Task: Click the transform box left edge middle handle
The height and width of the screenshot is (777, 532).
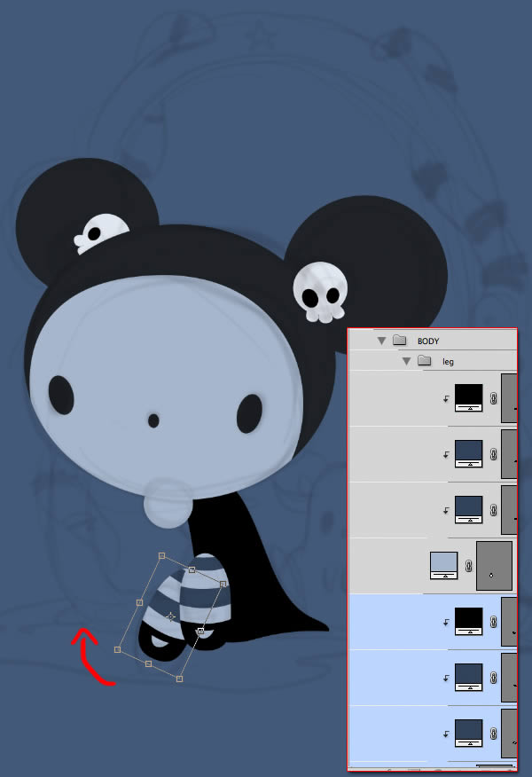Action: pyautogui.click(x=140, y=602)
